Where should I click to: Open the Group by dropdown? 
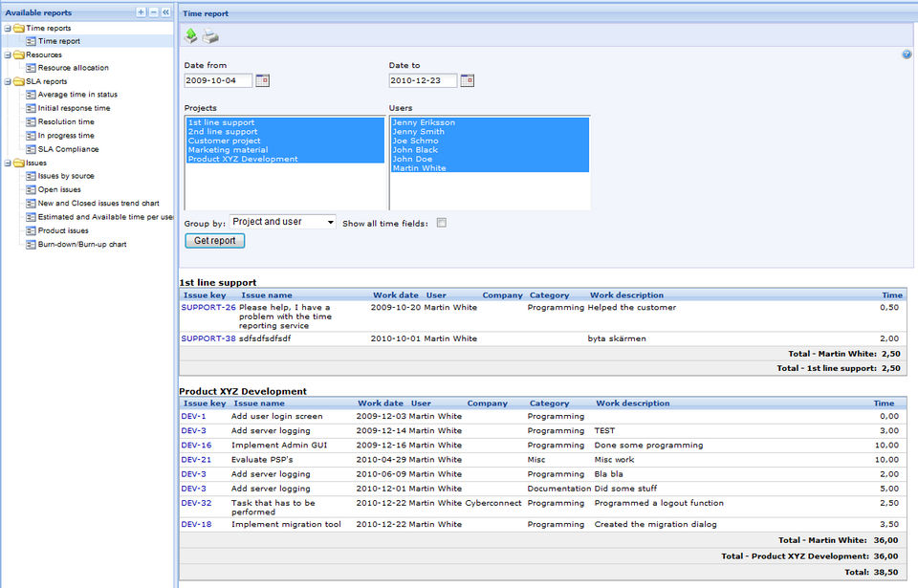[x=283, y=222]
